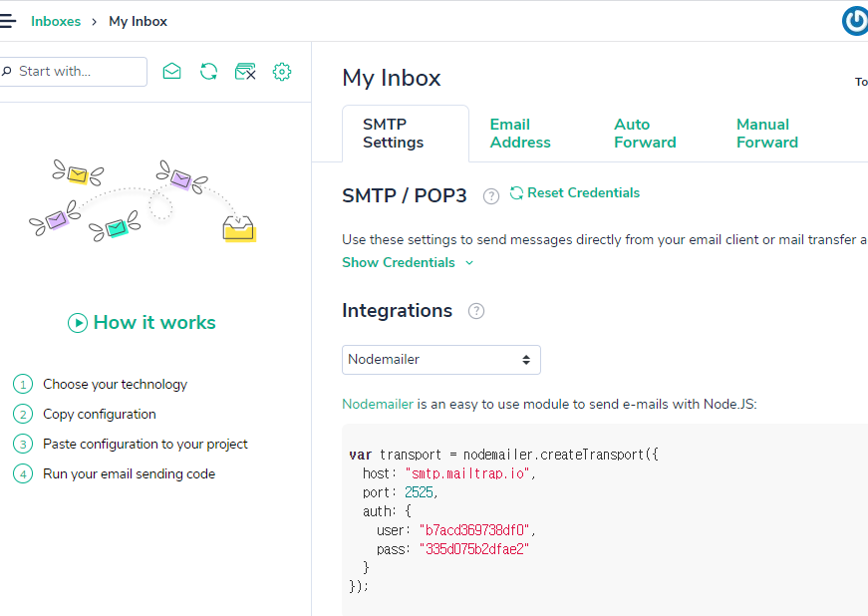Refresh the inbox message list
Screen dimensions: 868x616
click(208, 72)
